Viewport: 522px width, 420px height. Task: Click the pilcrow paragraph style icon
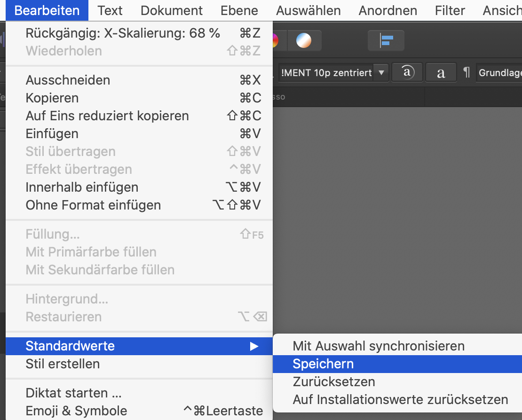pyautogui.click(x=467, y=72)
